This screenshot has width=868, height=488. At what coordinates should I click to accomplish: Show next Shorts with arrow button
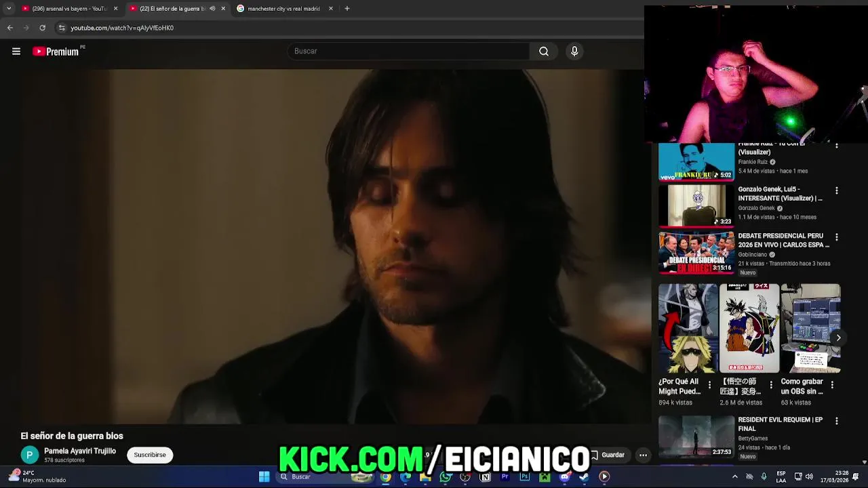click(x=838, y=338)
